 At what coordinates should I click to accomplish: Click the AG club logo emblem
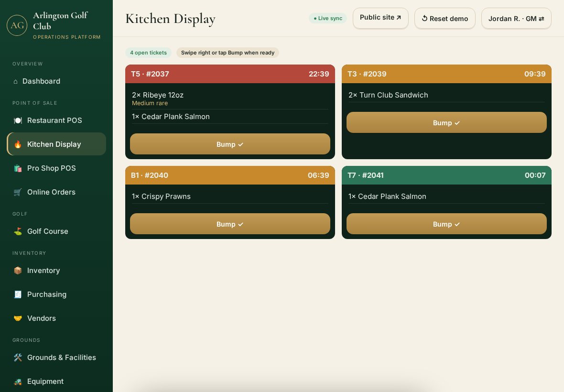coord(17,25)
